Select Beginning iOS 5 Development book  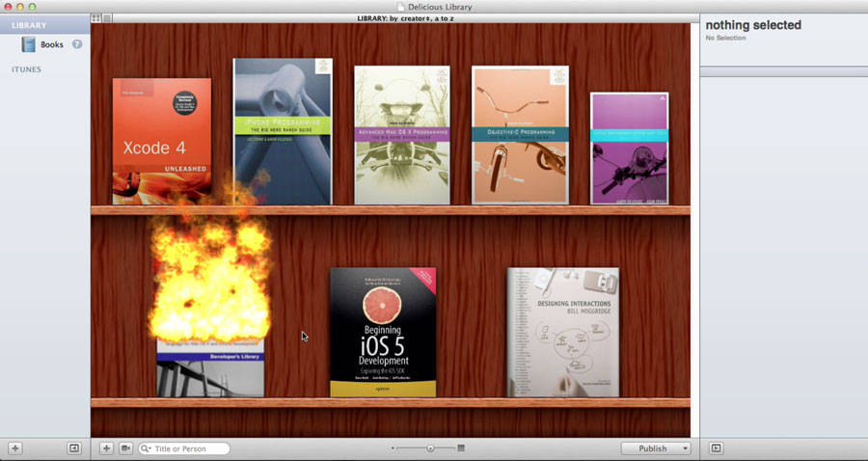click(x=383, y=333)
